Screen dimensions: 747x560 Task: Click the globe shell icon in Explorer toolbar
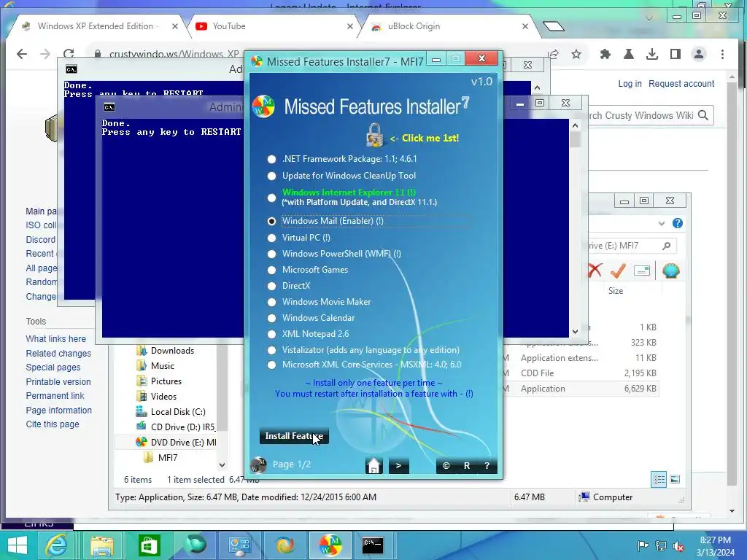tap(671, 271)
